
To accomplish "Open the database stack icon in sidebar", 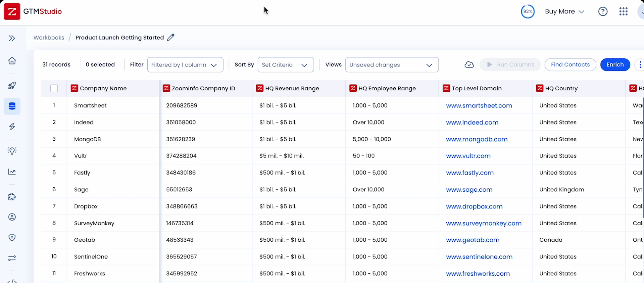I will 12,106.
